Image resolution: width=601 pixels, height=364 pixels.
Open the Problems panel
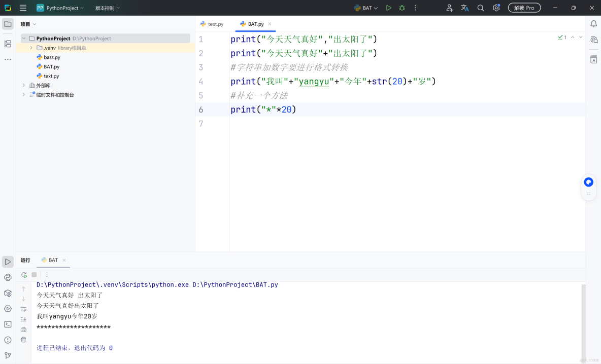tap(8, 340)
